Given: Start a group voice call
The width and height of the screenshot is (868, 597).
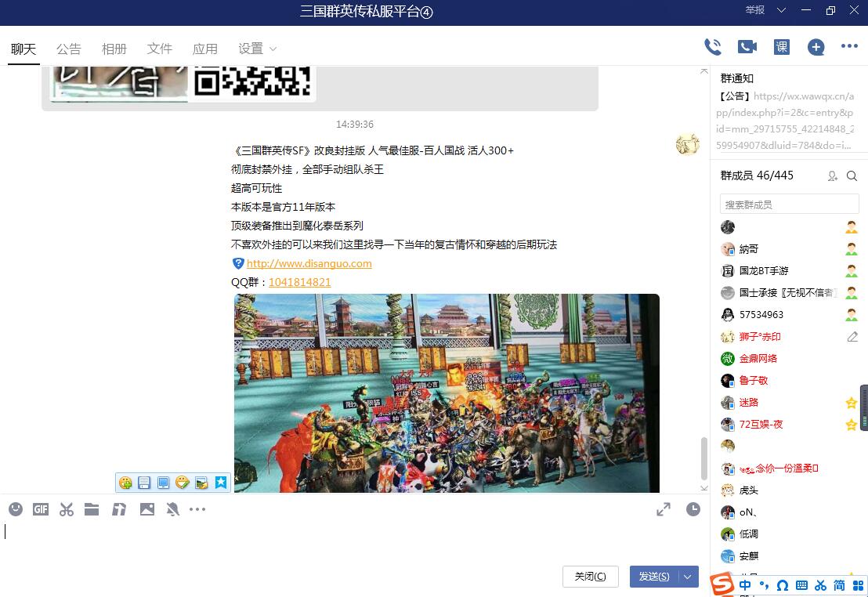Looking at the screenshot, I should (x=712, y=47).
